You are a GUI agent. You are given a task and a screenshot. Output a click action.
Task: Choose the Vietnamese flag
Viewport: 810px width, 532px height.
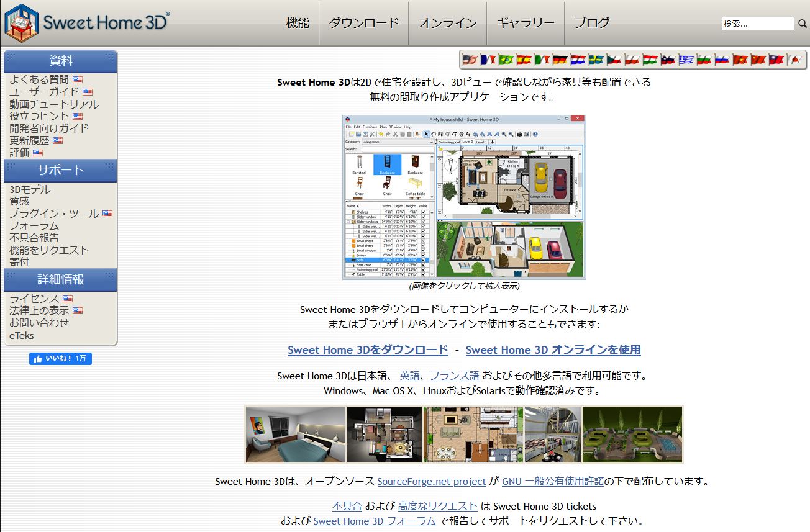740,60
